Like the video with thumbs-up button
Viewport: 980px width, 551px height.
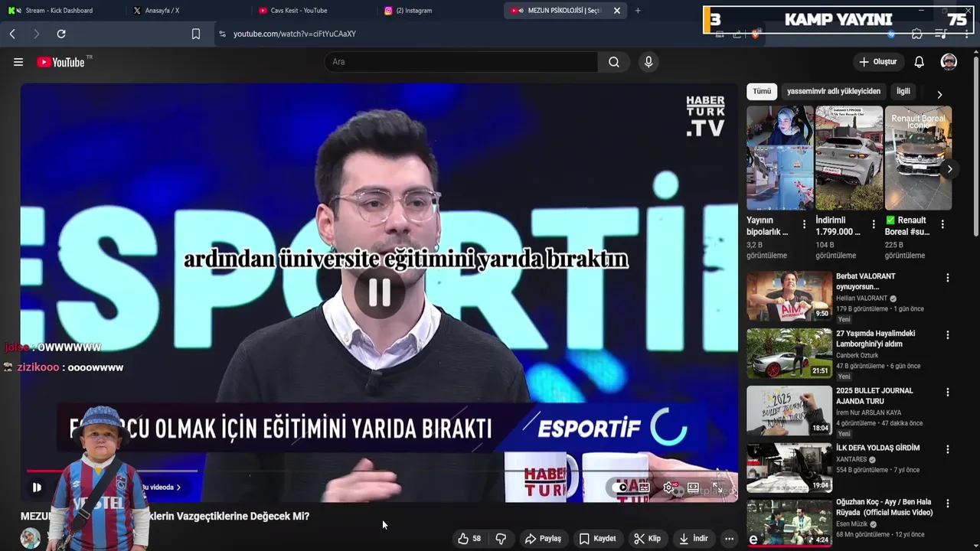point(469,539)
